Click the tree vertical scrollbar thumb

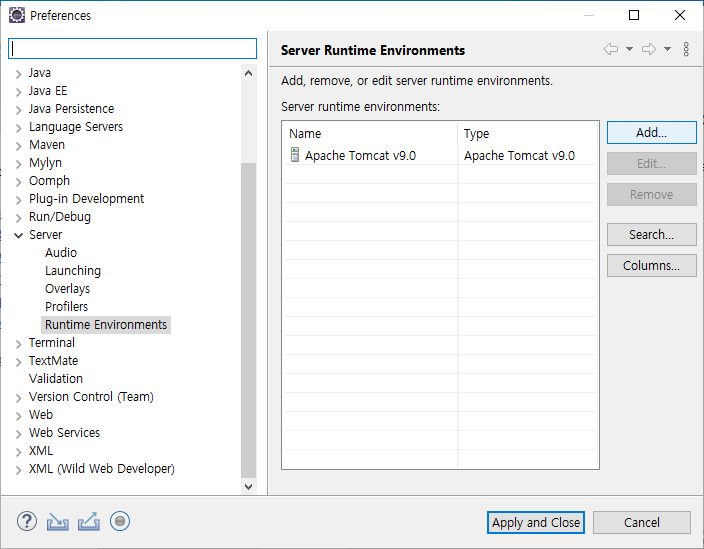coord(248,320)
